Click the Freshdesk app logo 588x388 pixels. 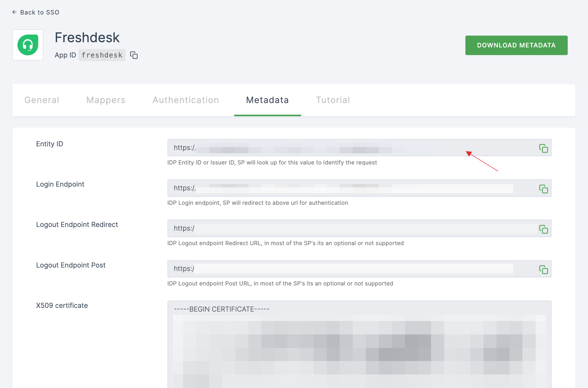coord(28,45)
